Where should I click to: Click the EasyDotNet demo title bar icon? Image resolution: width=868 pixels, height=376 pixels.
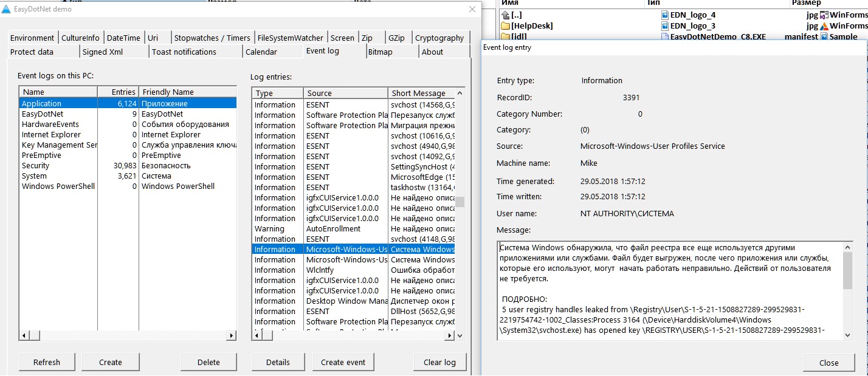[6, 9]
